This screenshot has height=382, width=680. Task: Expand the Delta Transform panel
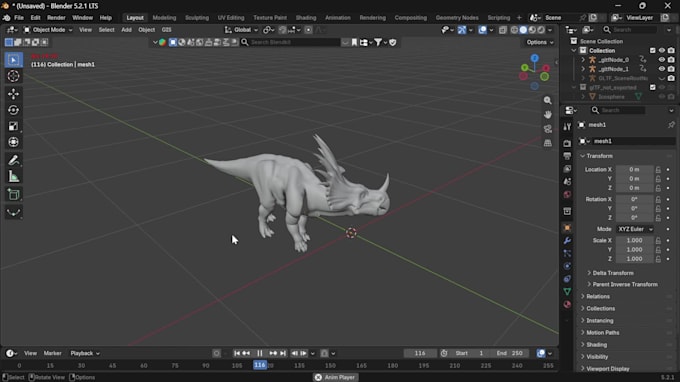[612, 273]
